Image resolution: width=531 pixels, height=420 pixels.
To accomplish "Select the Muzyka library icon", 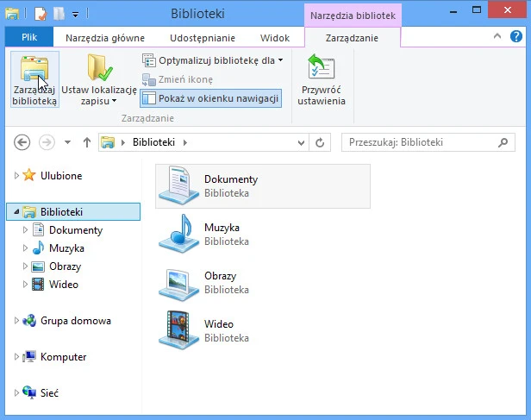I will [x=178, y=234].
